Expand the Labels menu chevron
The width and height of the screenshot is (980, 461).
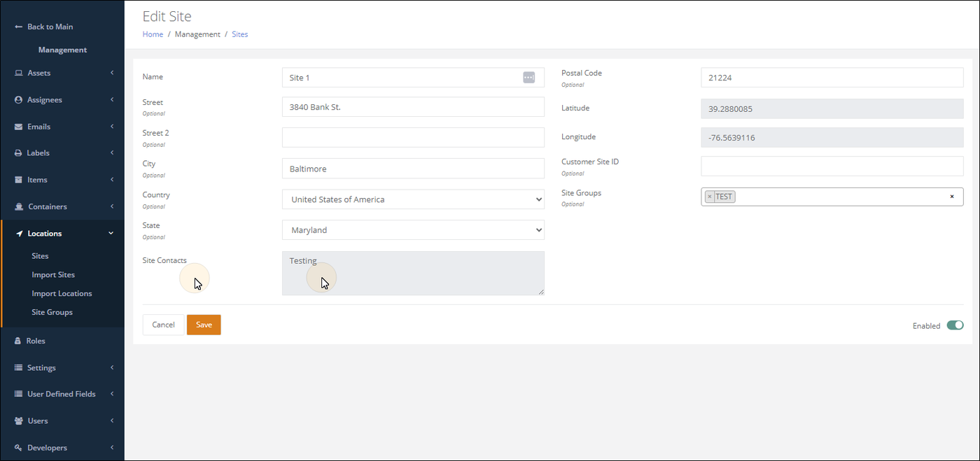(x=112, y=153)
